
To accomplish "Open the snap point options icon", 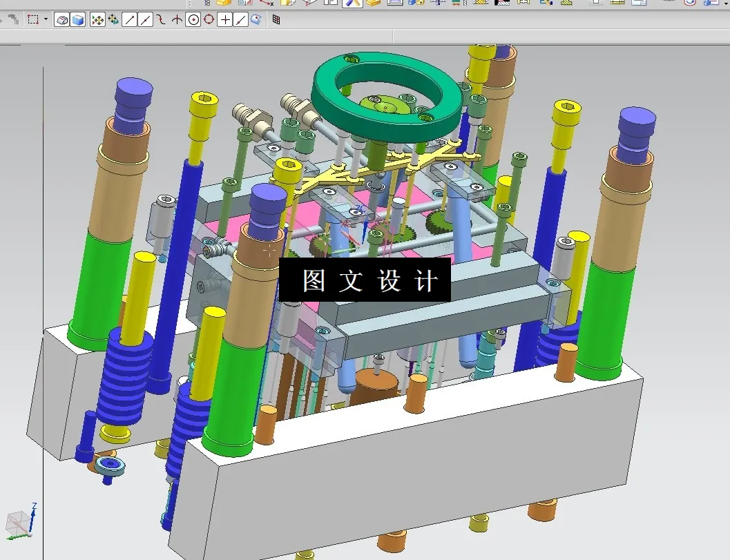I will [x=111, y=19].
